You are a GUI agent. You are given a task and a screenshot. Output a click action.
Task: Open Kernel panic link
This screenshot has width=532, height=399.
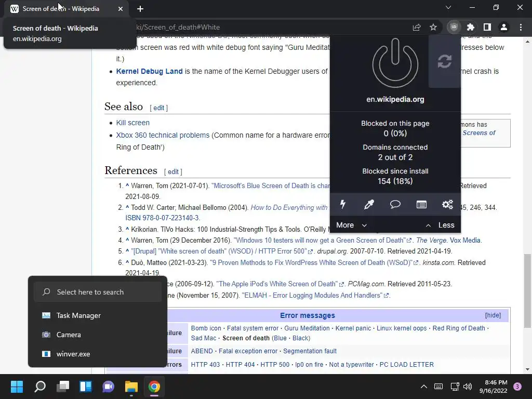pos(353,328)
